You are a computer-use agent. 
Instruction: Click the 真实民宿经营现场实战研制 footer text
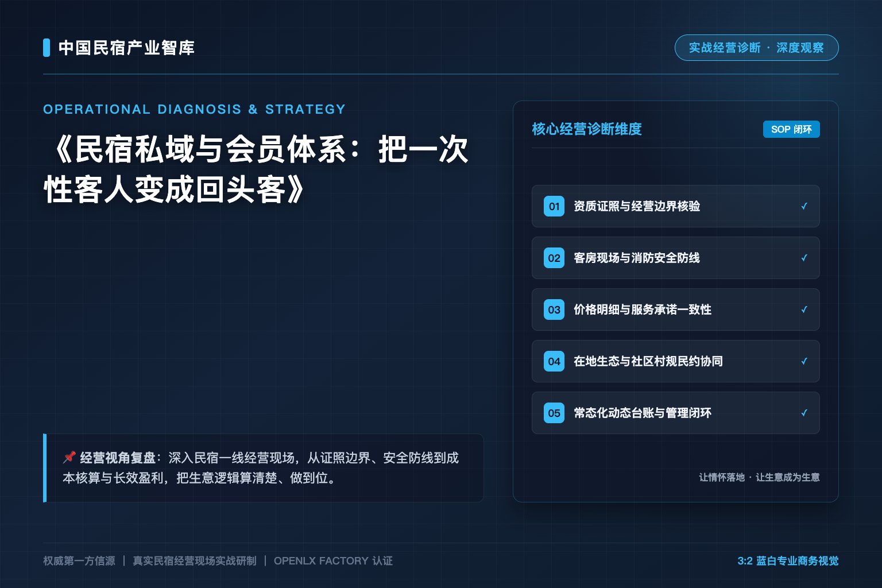click(195, 561)
